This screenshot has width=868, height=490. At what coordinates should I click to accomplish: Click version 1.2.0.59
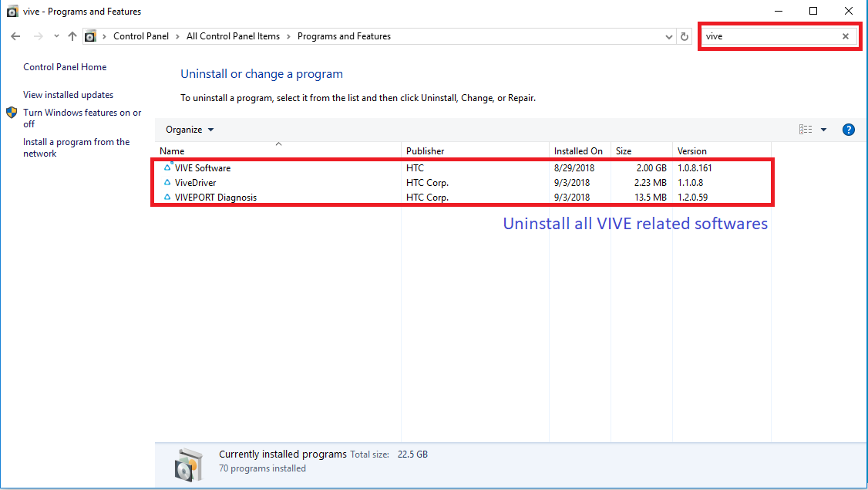[692, 198]
